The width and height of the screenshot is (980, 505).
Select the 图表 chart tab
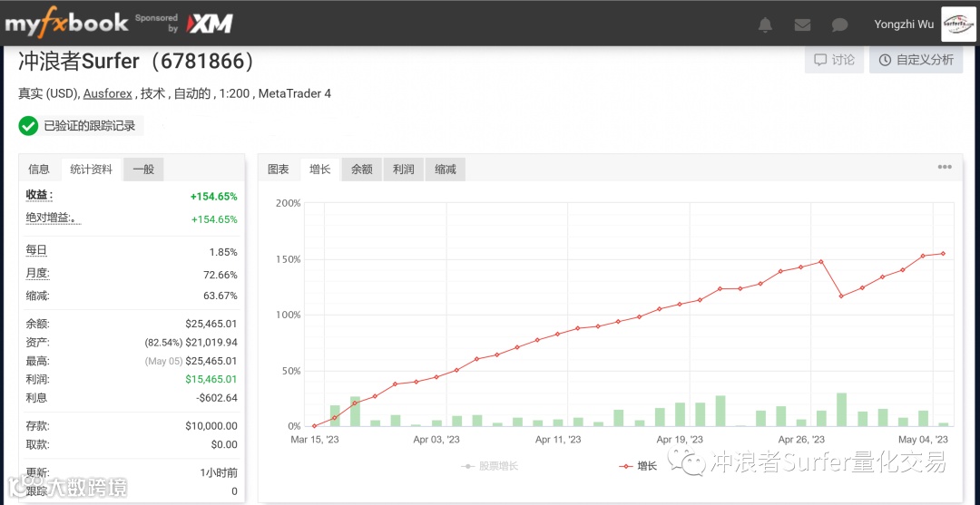click(279, 170)
